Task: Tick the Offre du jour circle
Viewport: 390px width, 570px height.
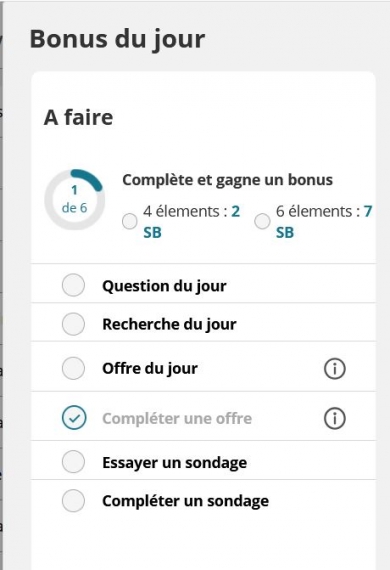Action: click(x=73, y=368)
